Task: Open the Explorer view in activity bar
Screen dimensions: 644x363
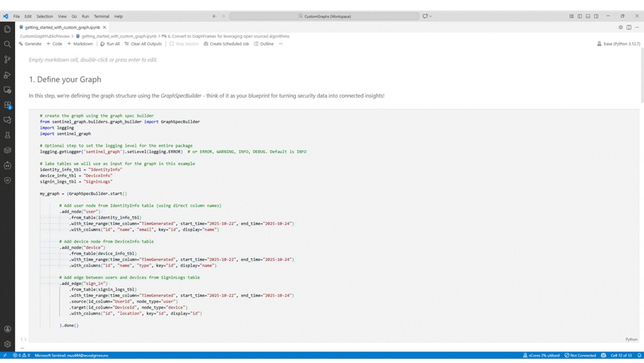Action: (x=7, y=29)
